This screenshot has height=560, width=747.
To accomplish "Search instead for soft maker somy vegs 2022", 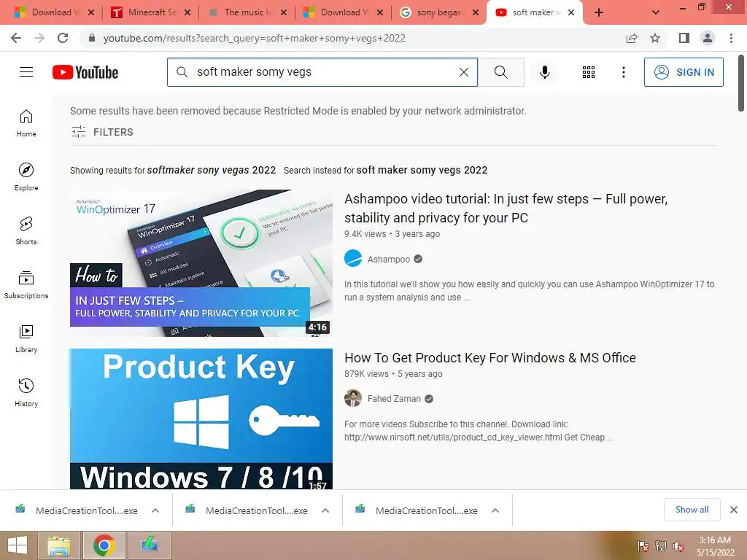I will pos(422,170).
